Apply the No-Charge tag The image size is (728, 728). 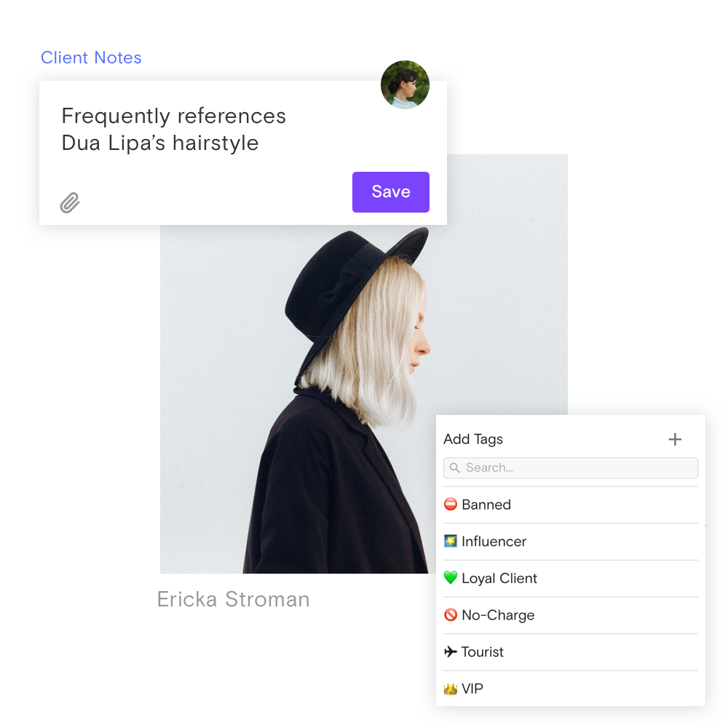coord(571,615)
